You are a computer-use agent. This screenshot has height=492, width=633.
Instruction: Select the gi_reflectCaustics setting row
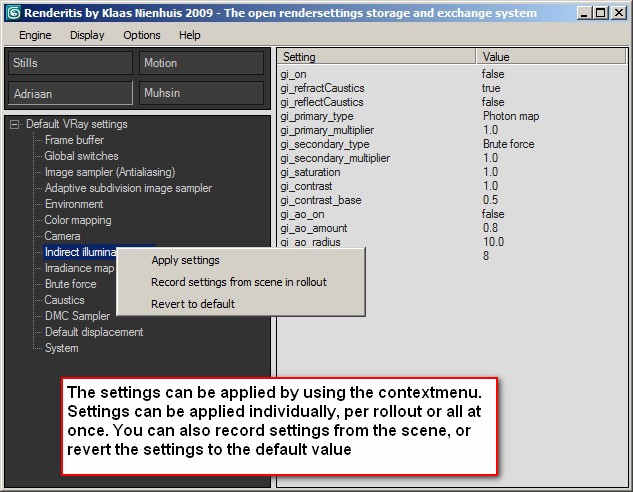(452, 102)
